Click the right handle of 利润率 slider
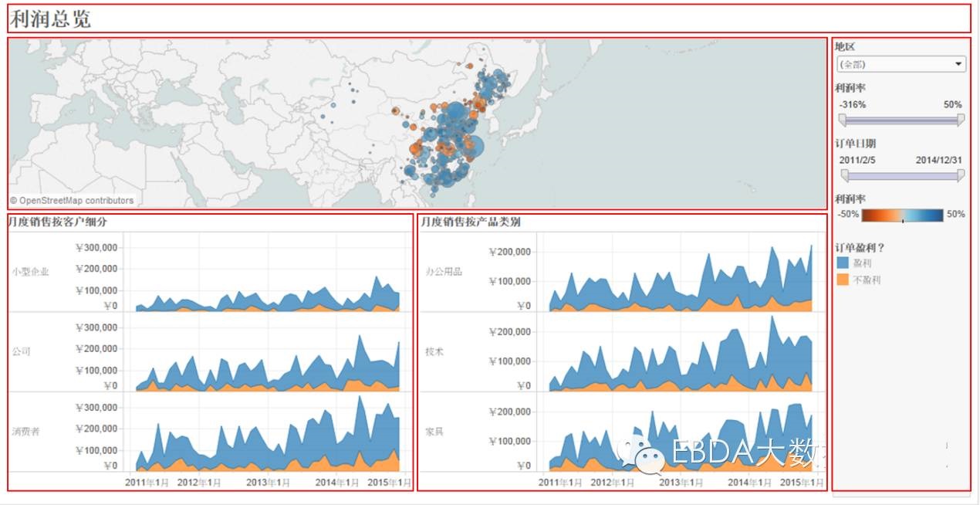The image size is (980, 505). tap(961, 120)
